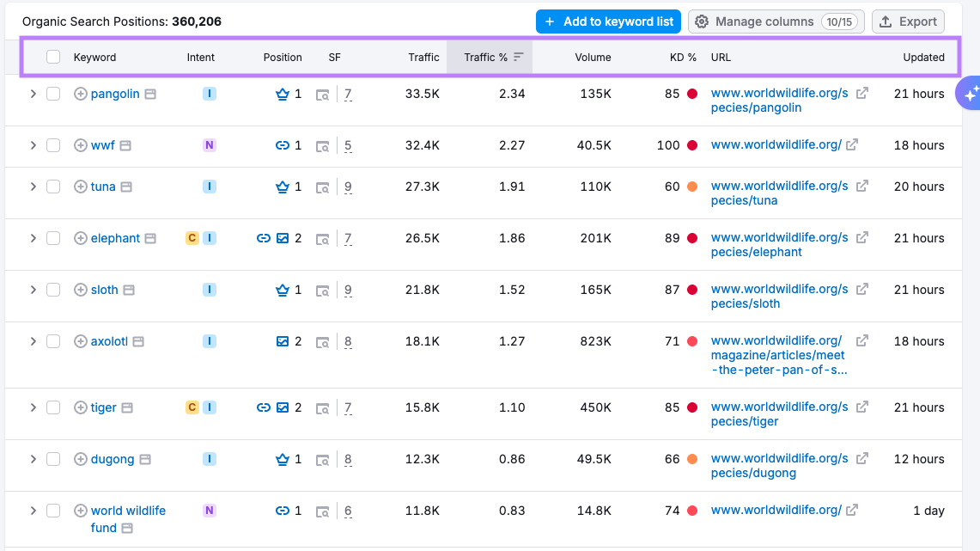
Task: Check the checkbox for the elephant keyword
Action: pos(52,238)
